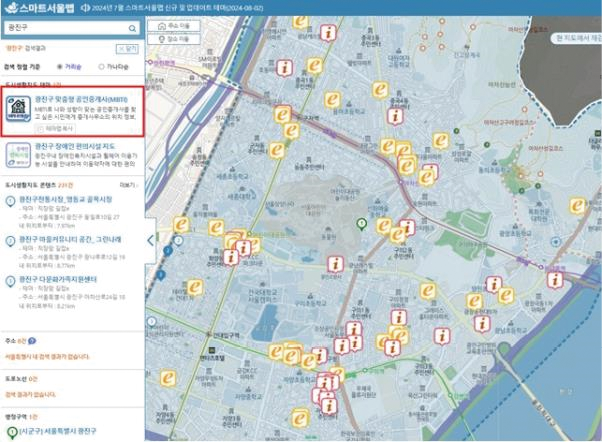Collapse the side panel with left arrow
This screenshot has width=602, height=442.
[150, 240]
